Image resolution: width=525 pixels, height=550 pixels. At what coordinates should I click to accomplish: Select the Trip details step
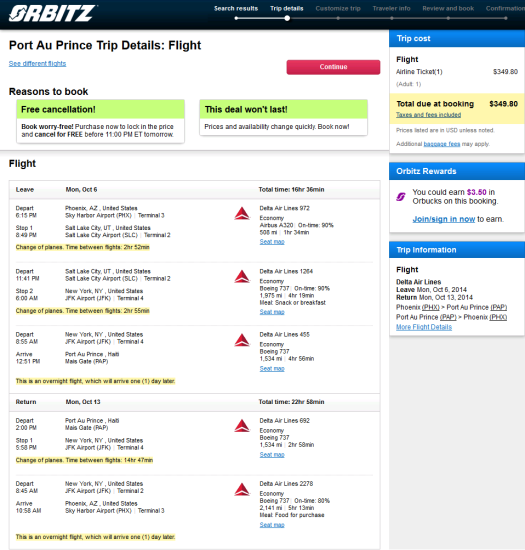tap(287, 8)
